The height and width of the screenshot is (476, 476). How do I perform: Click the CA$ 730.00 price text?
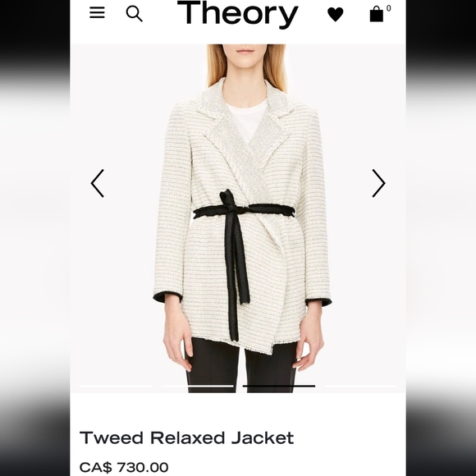click(x=124, y=467)
